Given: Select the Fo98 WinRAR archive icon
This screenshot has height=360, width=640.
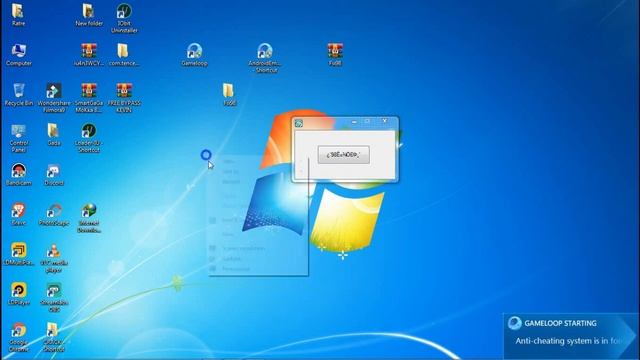Looking at the screenshot, I should click(335, 55).
